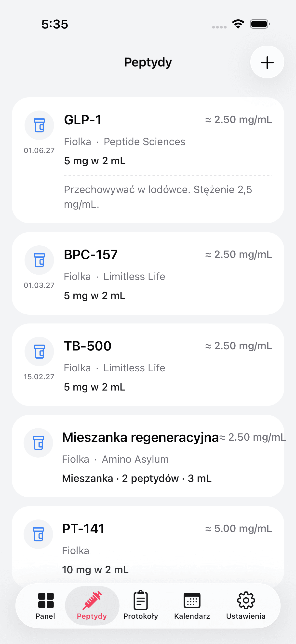Tap the Mieszanka regeneracyjna vial icon
The height and width of the screenshot is (644, 296).
38,443
